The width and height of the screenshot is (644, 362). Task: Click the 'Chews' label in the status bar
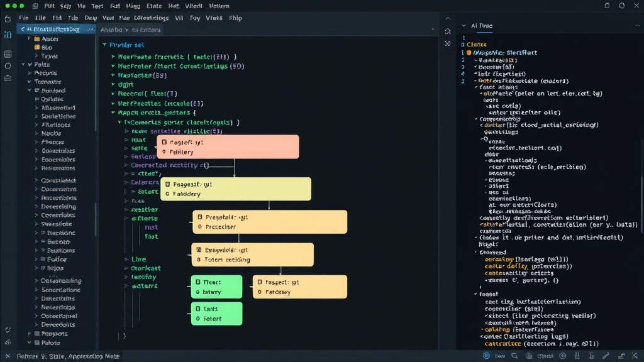545,356
